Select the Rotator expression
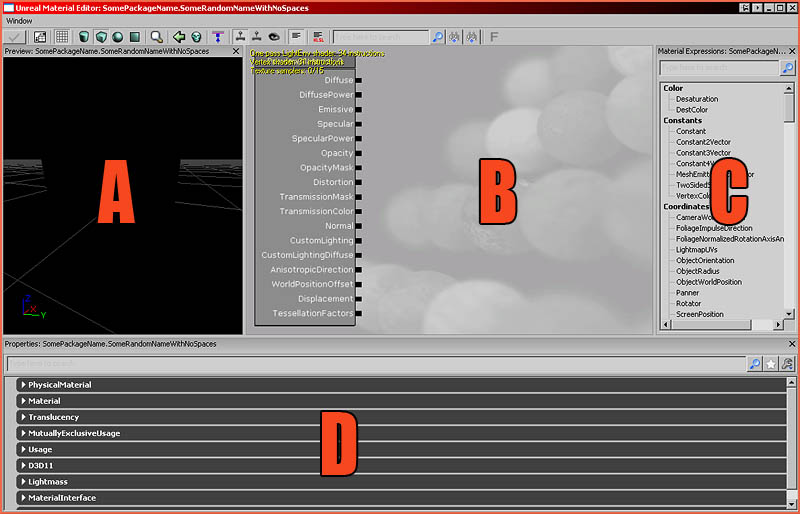This screenshot has width=800, height=514. [688, 303]
